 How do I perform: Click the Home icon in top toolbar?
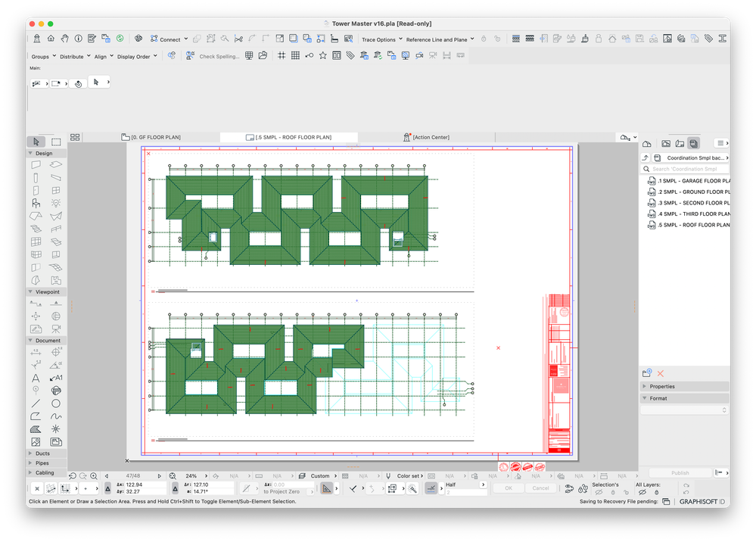tap(51, 39)
